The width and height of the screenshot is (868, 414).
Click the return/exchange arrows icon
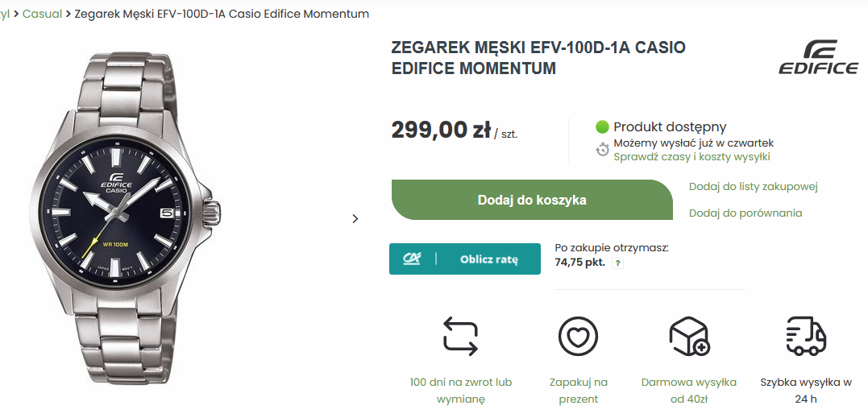click(x=461, y=336)
